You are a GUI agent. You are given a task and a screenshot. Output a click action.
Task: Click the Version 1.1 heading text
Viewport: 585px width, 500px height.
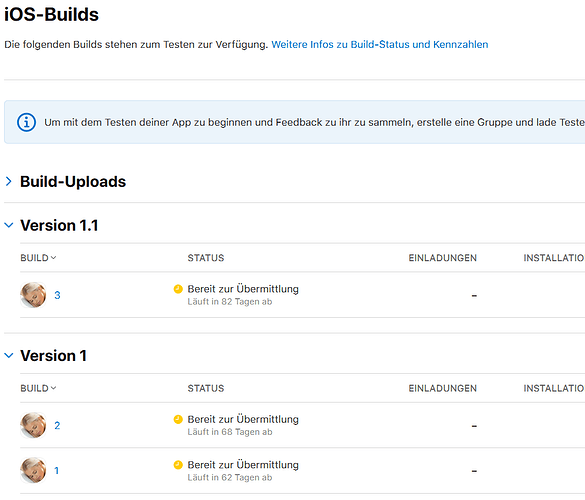tap(59, 225)
